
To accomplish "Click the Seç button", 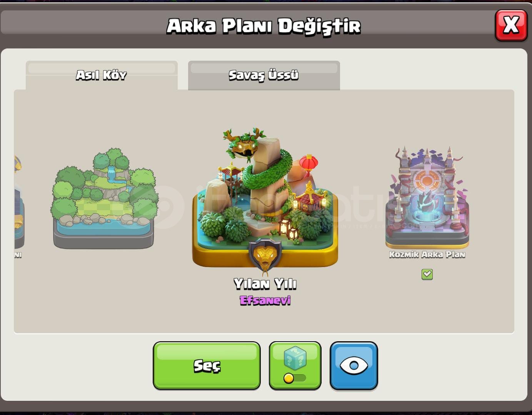I will coord(207,365).
